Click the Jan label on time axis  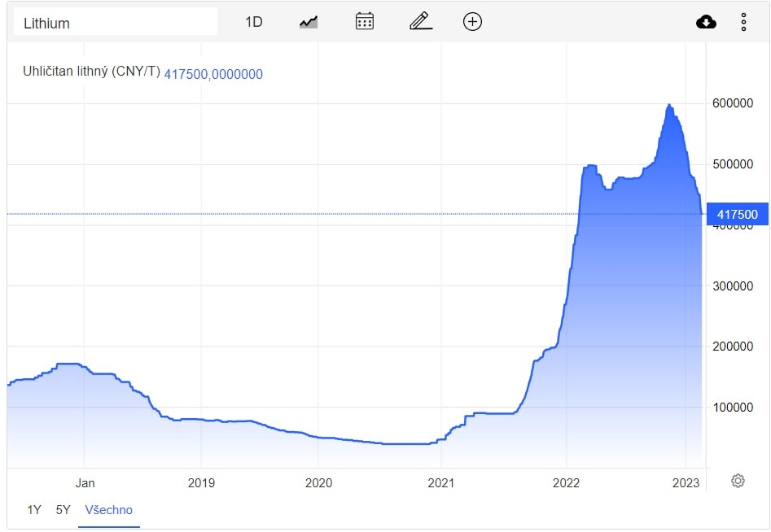(x=85, y=482)
